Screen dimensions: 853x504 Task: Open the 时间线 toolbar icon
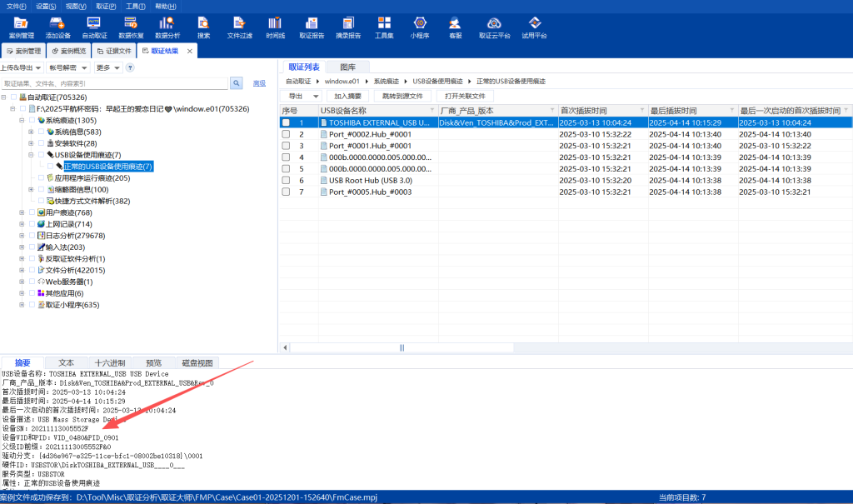pyautogui.click(x=275, y=27)
